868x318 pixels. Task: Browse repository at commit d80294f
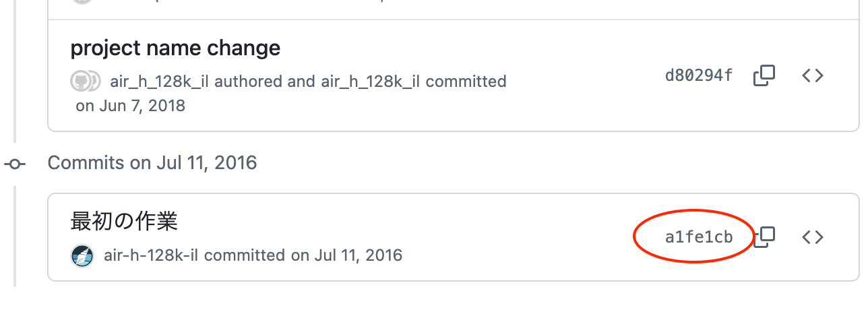point(813,75)
